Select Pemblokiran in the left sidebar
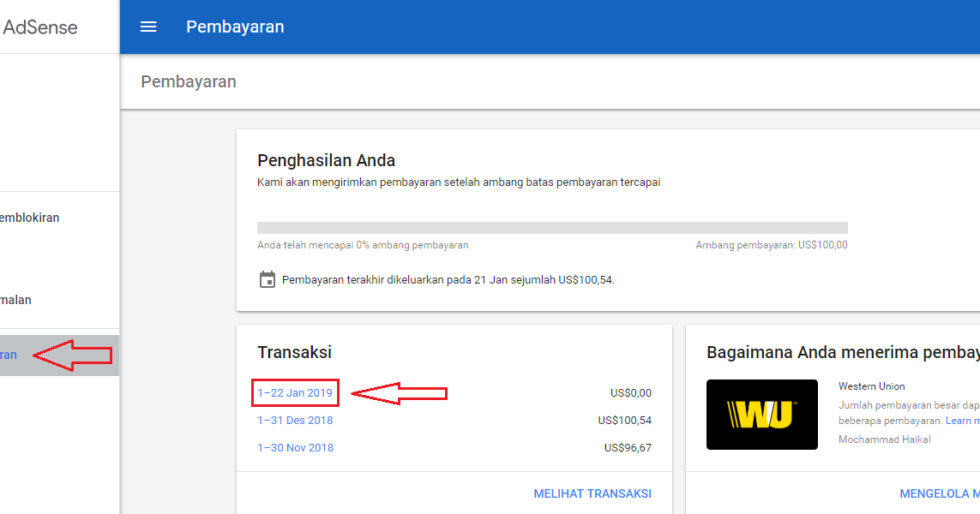 (29, 218)
